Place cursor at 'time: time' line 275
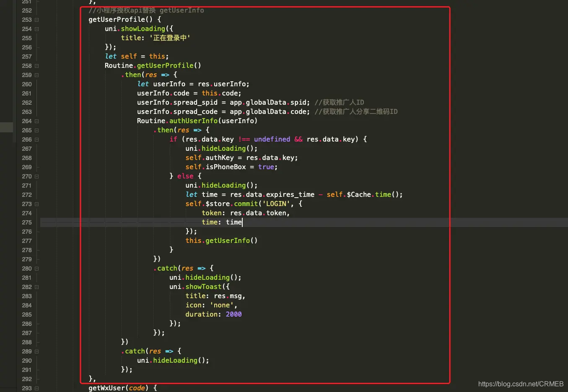The image size is (568, 392). click(x=222, y=222)
